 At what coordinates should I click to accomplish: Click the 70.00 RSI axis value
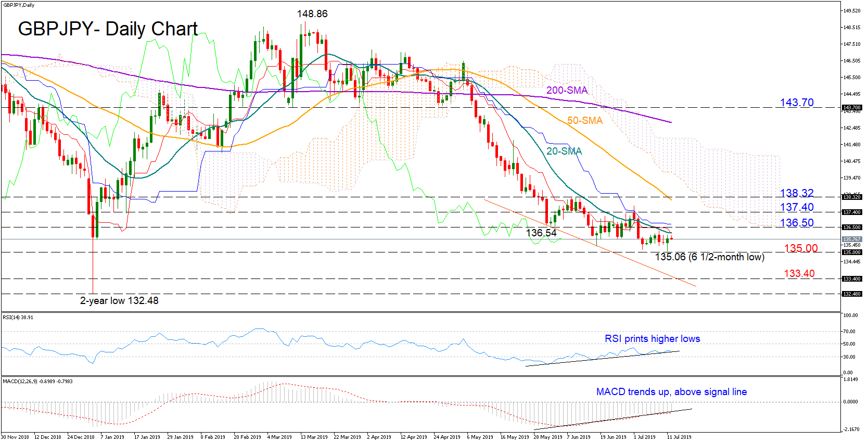coord(849,331)
